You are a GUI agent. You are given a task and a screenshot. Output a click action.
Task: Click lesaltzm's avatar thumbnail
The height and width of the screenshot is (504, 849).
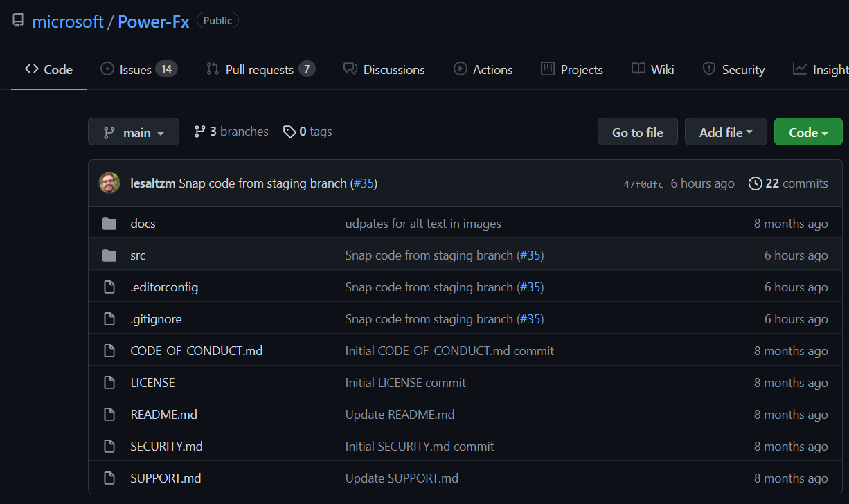109,183
